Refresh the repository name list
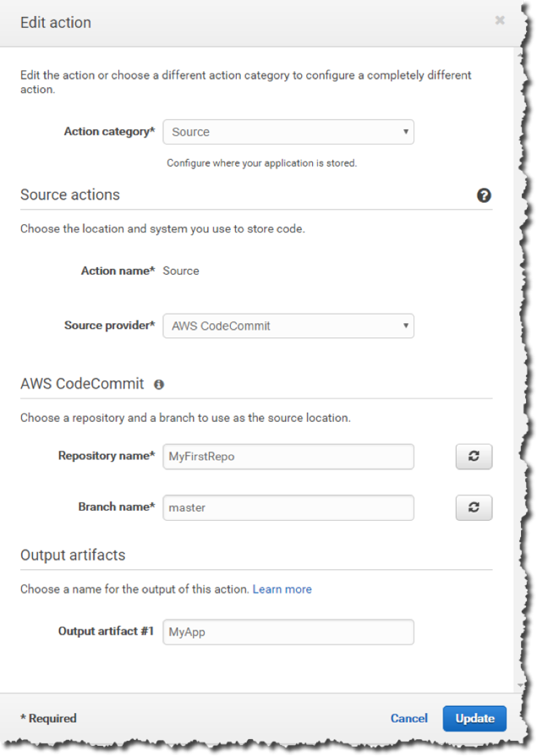This screenshot has width=537, height=756. [x=474, y=456]
